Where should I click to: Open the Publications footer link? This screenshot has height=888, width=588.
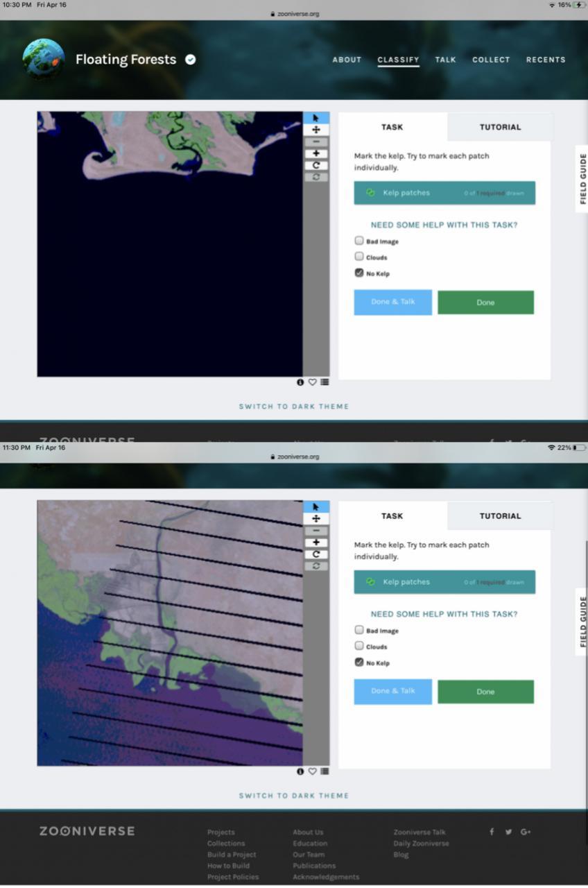[314, 866]
